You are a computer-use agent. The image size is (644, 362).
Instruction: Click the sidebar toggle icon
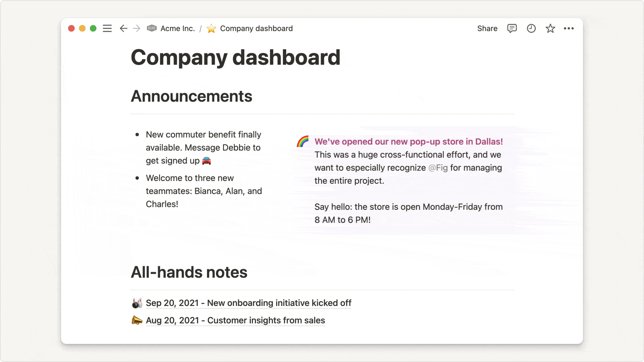click(108, 28)
